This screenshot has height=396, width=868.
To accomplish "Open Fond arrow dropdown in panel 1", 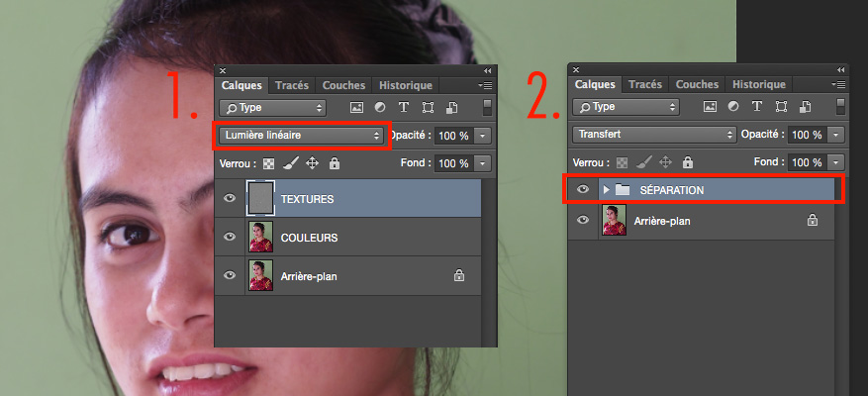I will tap(483, 163).
